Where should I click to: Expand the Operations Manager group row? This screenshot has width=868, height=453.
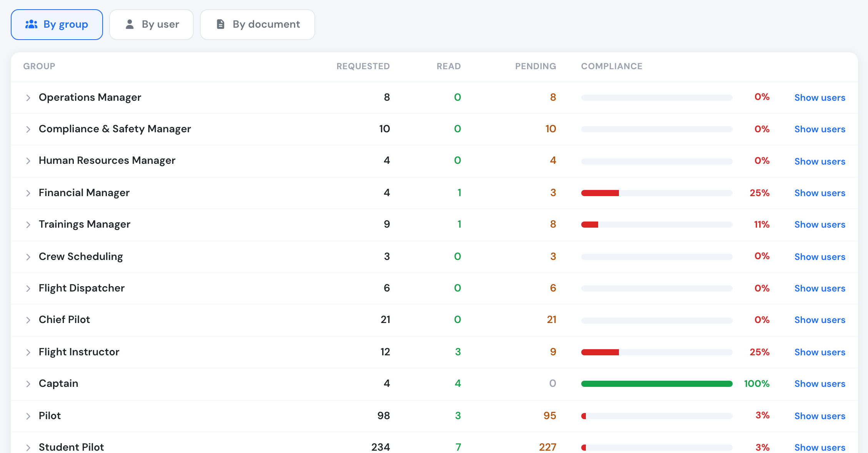[28, 98]
